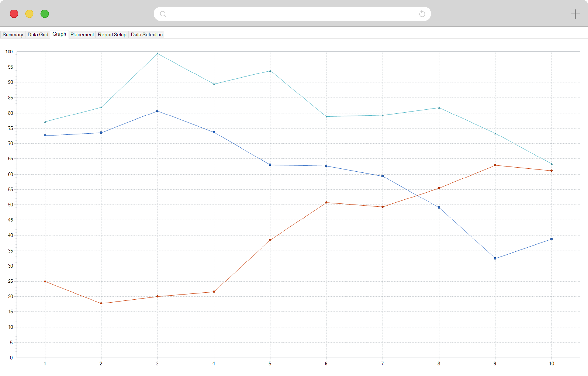Maximize the window with the green button
Screen dimensions: 588x376
[x=45, y=14]
